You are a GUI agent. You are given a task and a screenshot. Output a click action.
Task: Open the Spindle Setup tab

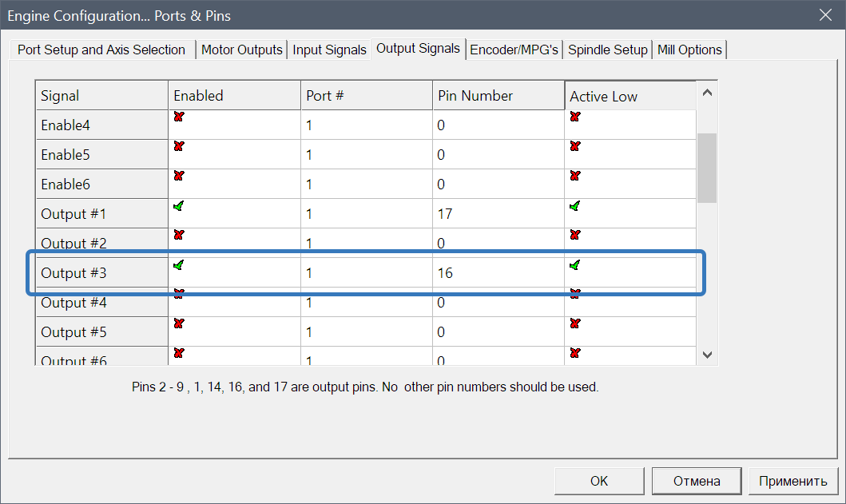pyautogui.click(x=608, y=50)
